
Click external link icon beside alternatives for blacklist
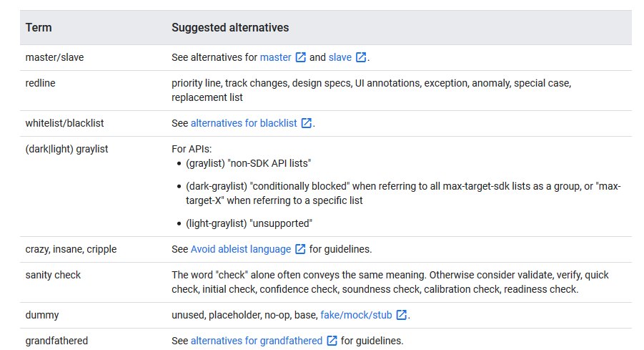[307, 123]
